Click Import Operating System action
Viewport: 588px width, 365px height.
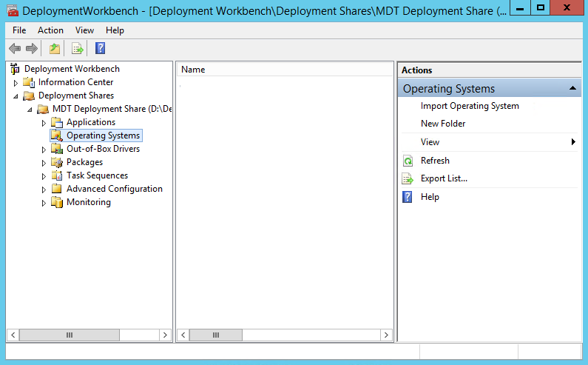[x=470, y=106]
